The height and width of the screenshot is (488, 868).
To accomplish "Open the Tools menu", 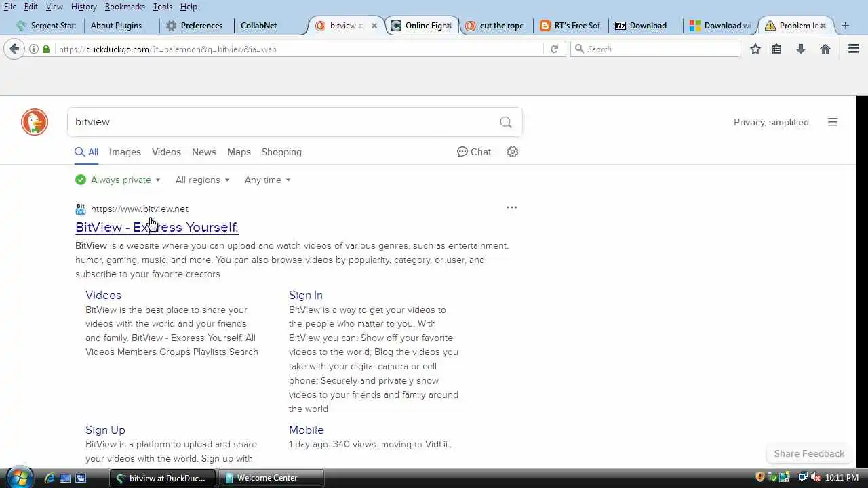I will point(162,6).
